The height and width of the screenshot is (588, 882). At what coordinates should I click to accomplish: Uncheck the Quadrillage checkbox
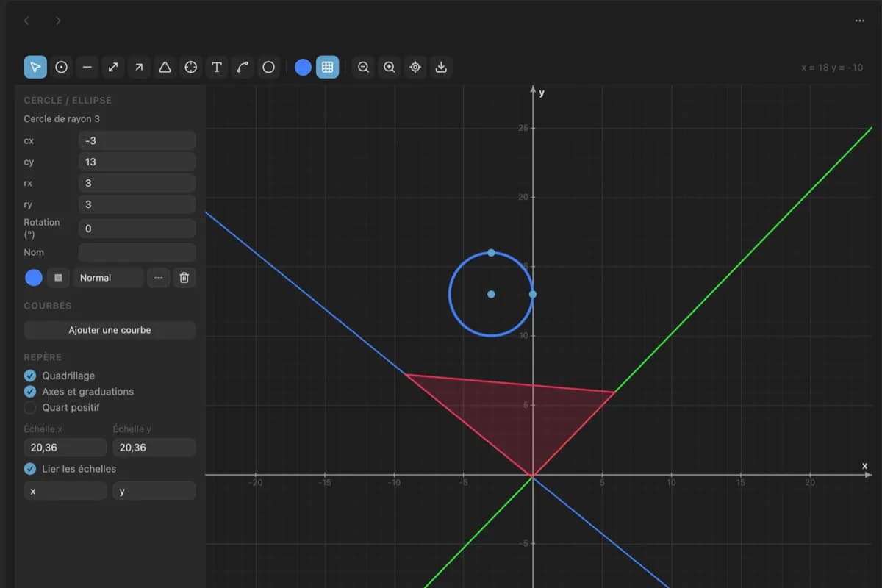pos(30,376)
